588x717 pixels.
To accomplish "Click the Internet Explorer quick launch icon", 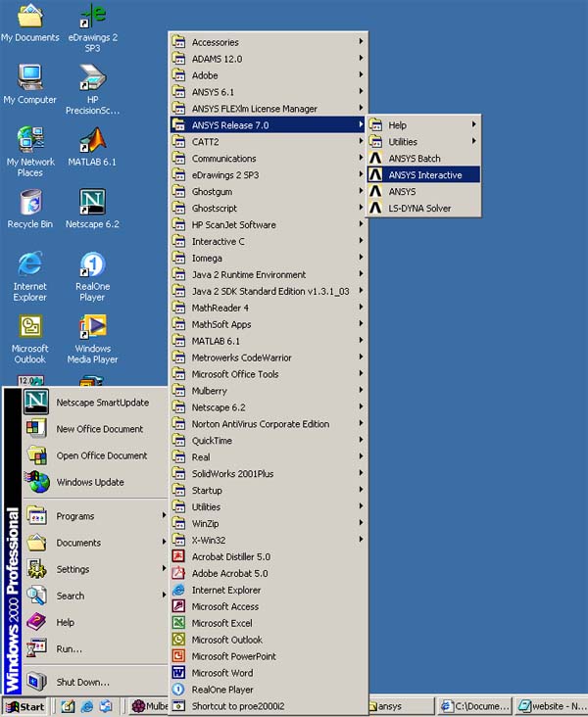I will (x=86, y=707).
